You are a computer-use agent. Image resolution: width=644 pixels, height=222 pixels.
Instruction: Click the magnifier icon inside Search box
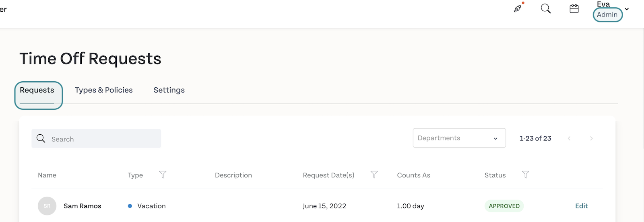tap(41, 139)
